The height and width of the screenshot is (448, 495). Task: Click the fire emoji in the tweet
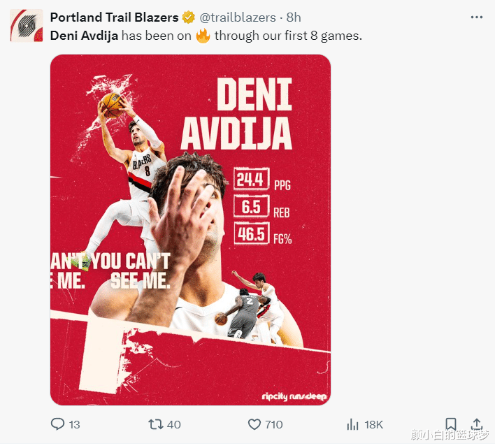click(x=203, y=34)
